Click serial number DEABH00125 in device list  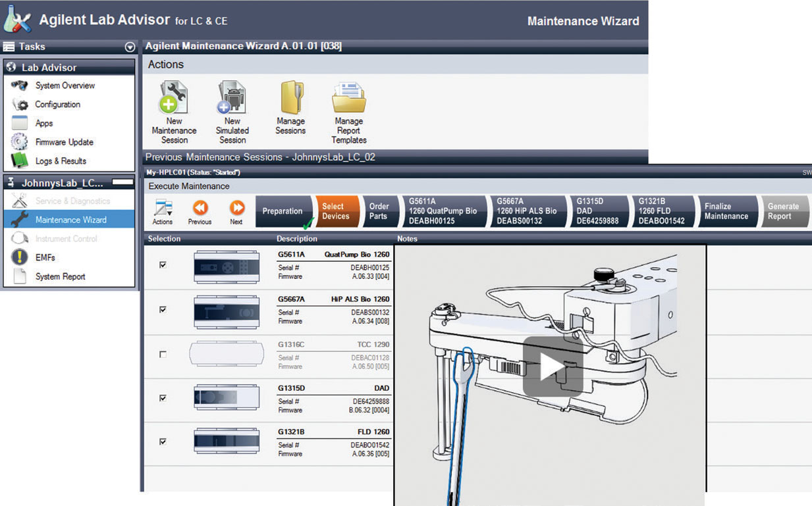coord(371,268)
